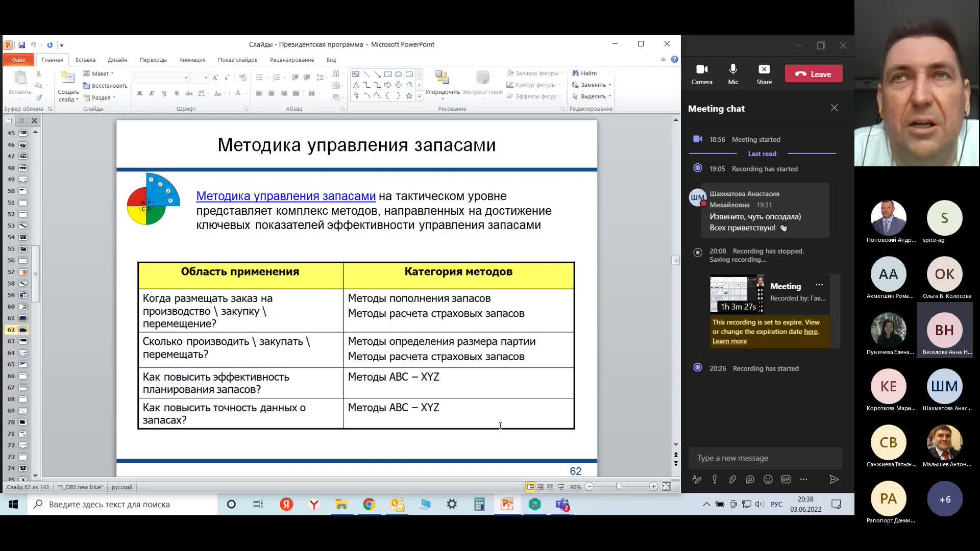Click the Восстановить slide button
The width and height of the screenshot is (980, 551).
point(105,86)
